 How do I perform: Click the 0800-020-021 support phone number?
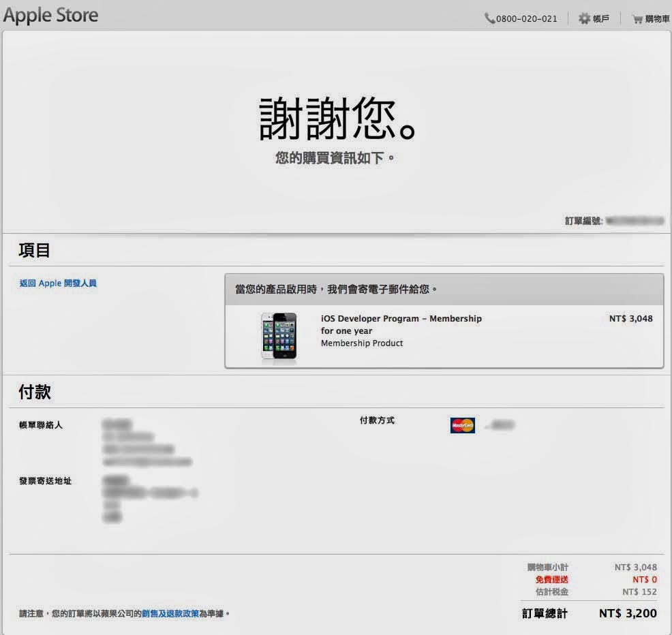tap(525, 18)
